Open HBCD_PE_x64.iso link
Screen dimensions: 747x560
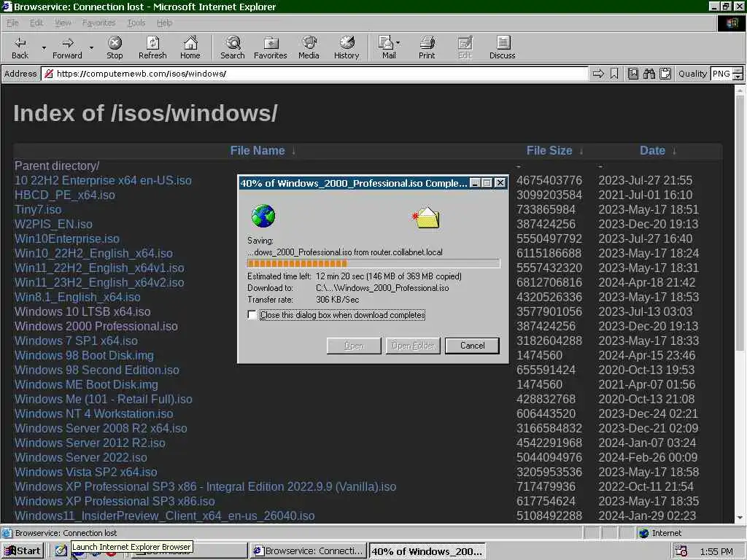65,195
